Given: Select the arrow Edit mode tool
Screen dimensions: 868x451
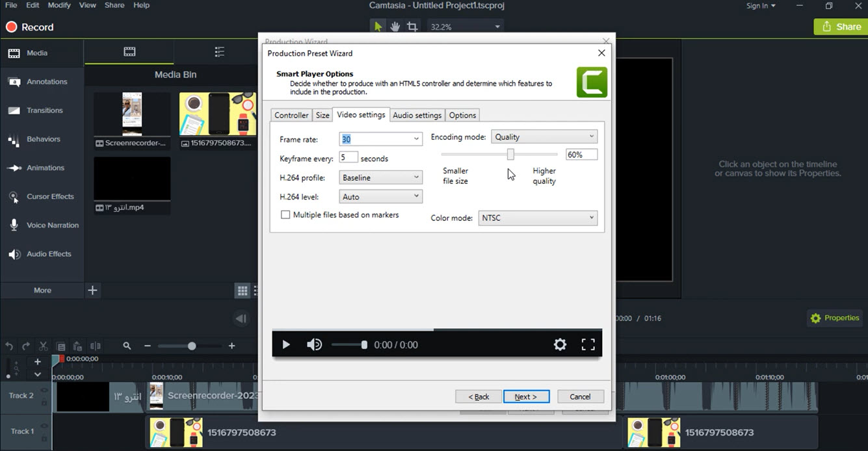Looking at the screenshot, I should tap(377, 27).
